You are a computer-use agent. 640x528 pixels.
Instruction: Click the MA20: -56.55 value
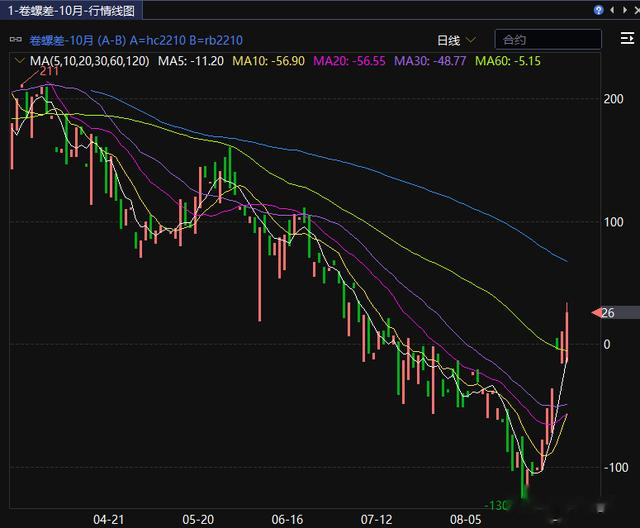[349, 61]
